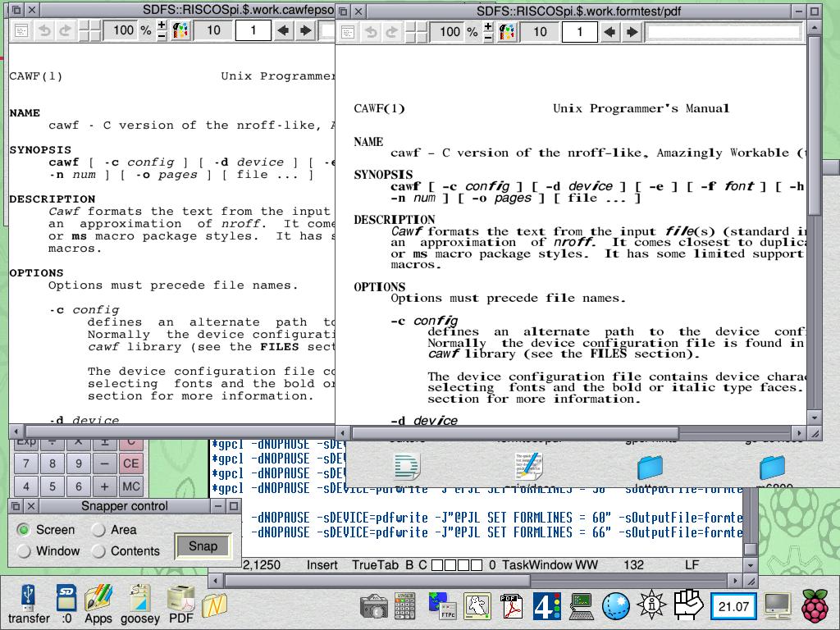Open the SD card :0 drive icon

66,605
